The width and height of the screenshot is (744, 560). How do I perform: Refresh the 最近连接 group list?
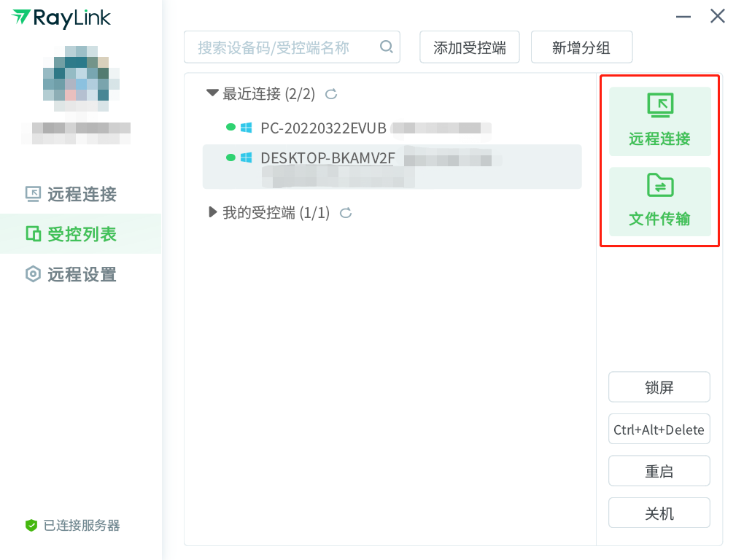tap(331, 94)
